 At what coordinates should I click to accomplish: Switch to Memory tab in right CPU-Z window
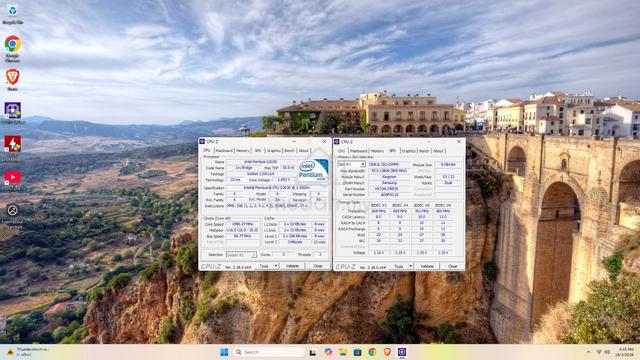pos(377,151)
